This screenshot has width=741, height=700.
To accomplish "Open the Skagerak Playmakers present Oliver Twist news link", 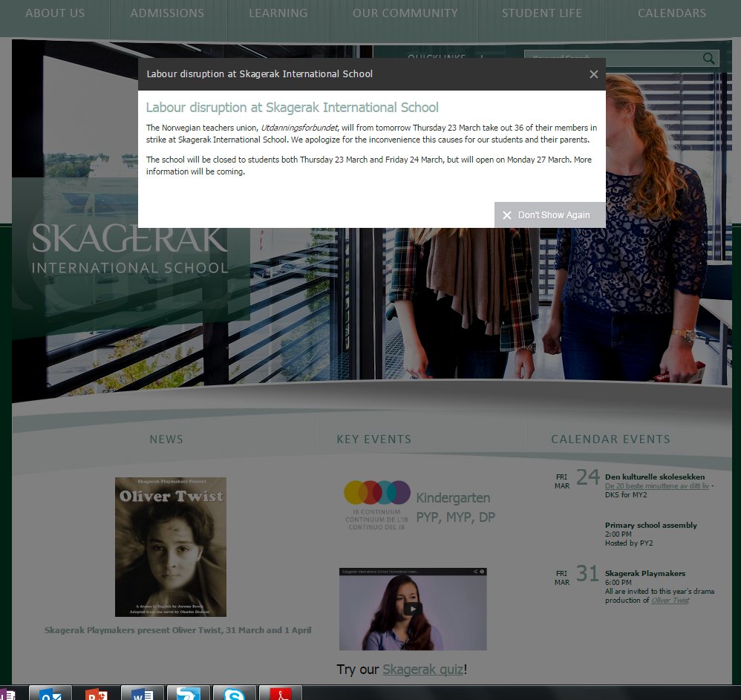I will point(177,630).
